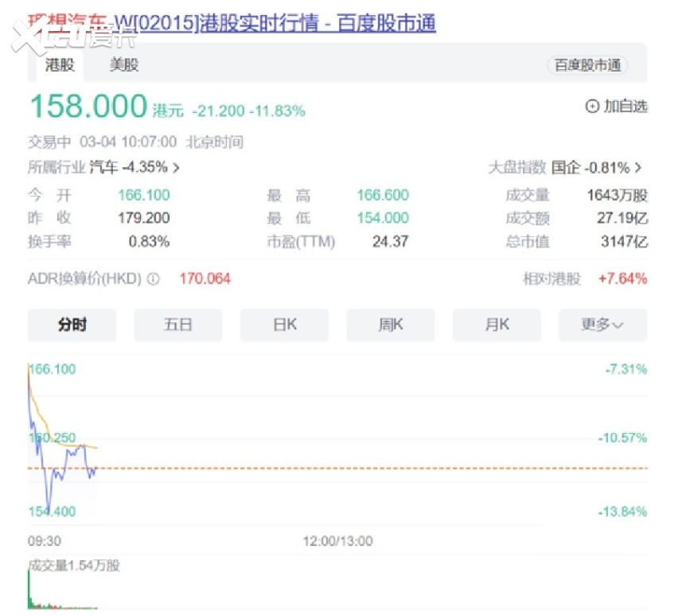Click the 换手率 0.83% value
Image resolution: width=678 pixels, height=616 pixels.
[149, 241]
